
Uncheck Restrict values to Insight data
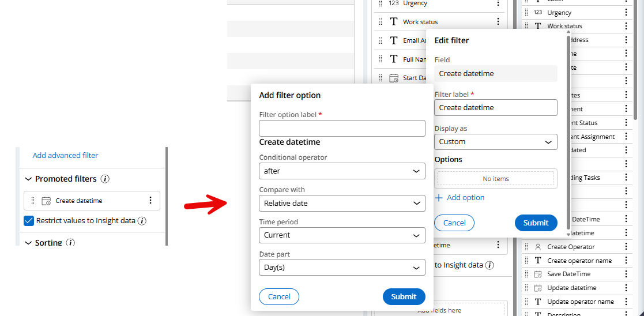click(29, 220)
